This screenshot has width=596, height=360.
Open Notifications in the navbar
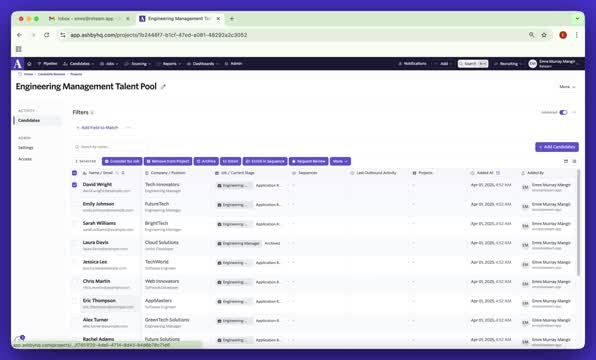point(412,64)
